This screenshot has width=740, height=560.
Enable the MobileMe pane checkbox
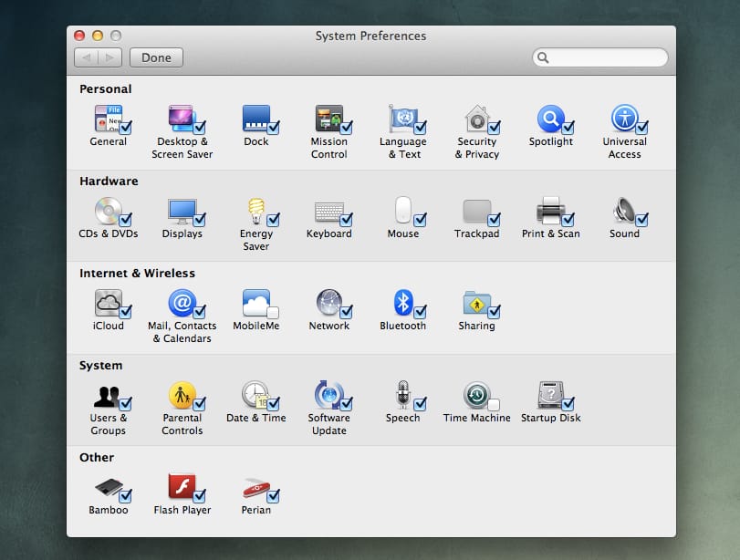coord(273,312)
